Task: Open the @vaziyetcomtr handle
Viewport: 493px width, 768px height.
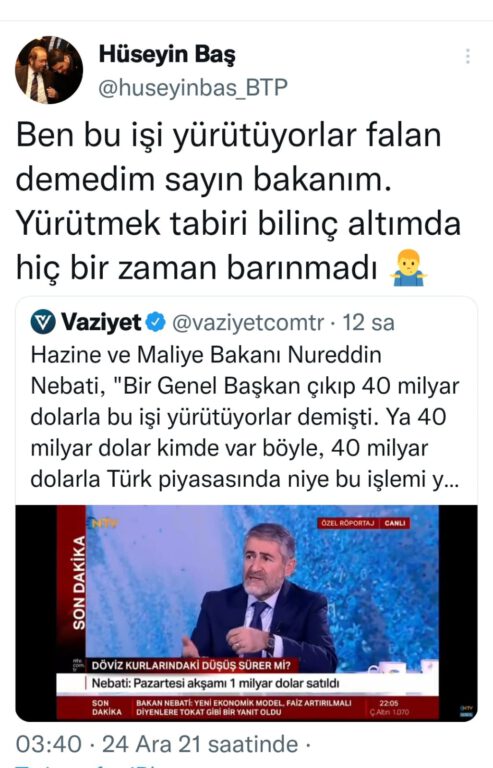Action: click(x=248, y=322)
